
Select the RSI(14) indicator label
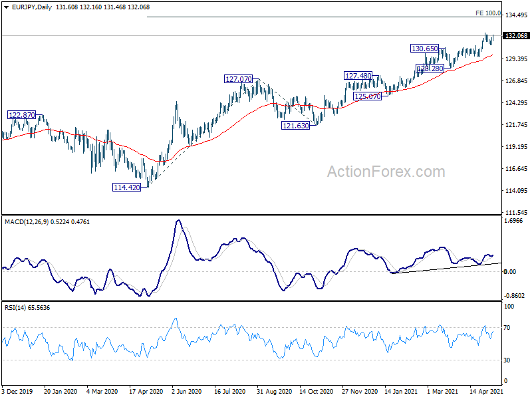point(15,308)
